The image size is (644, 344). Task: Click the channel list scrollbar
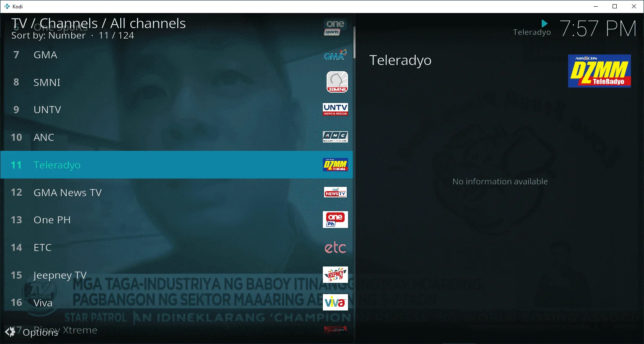[x=354, y=42]
